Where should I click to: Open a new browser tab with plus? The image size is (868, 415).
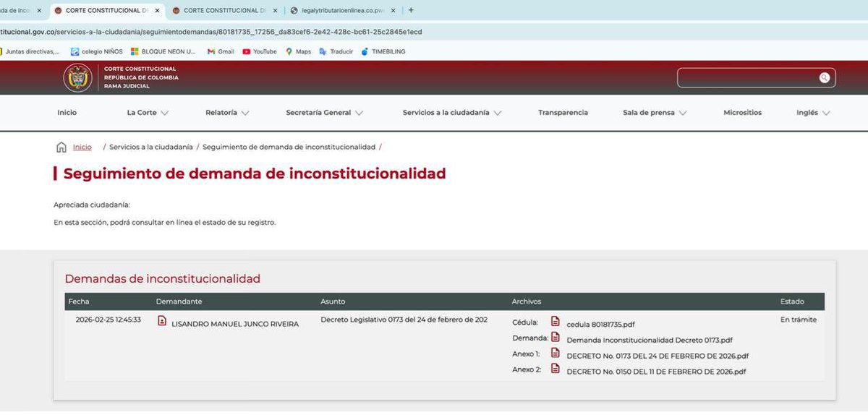(411, 10)
